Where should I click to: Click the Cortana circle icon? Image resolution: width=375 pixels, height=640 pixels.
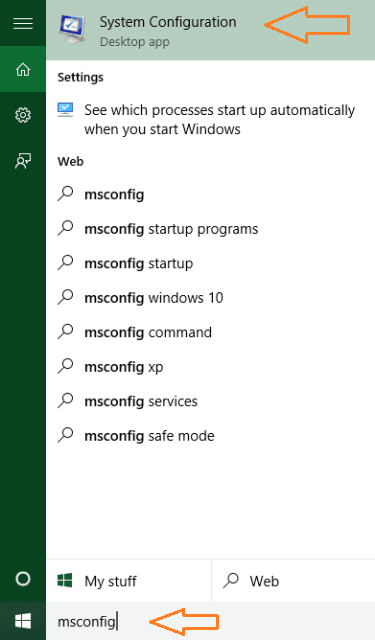pos(23,579)
